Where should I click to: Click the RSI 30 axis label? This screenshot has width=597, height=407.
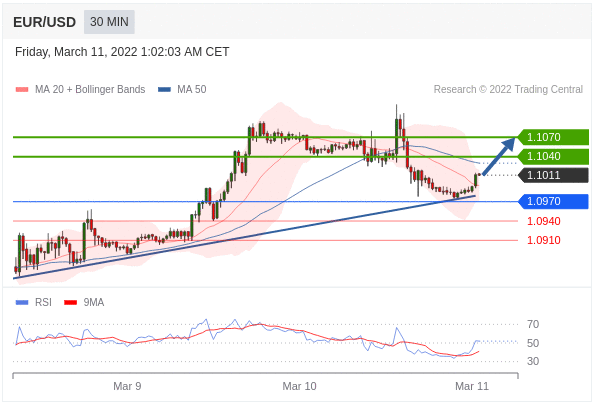coord(533,361)
